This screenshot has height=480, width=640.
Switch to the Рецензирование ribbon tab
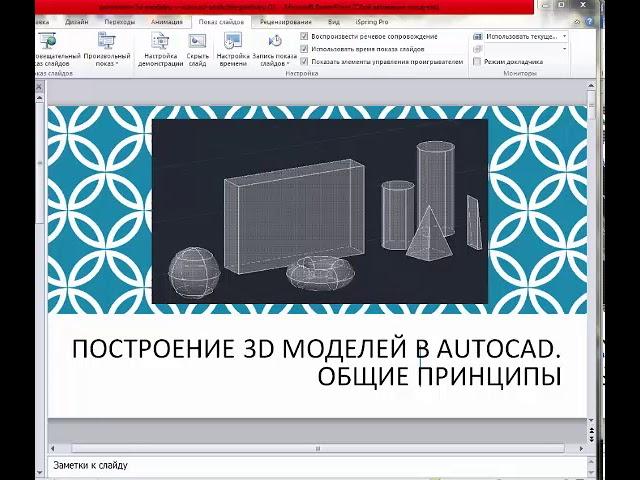285,22
